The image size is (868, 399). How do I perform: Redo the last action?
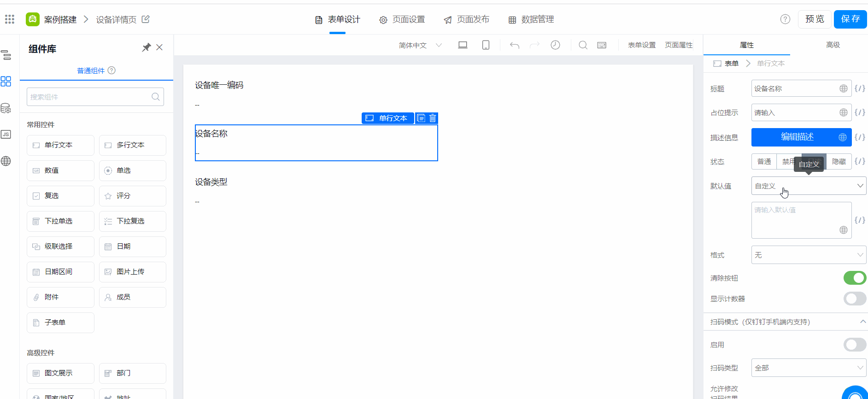(x=534, y=45)
